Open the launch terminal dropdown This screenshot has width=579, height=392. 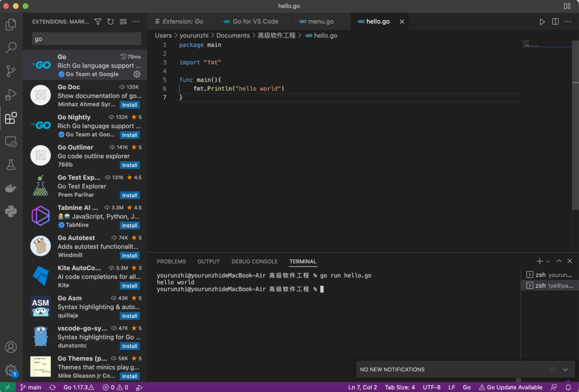(x=548, y=261)
